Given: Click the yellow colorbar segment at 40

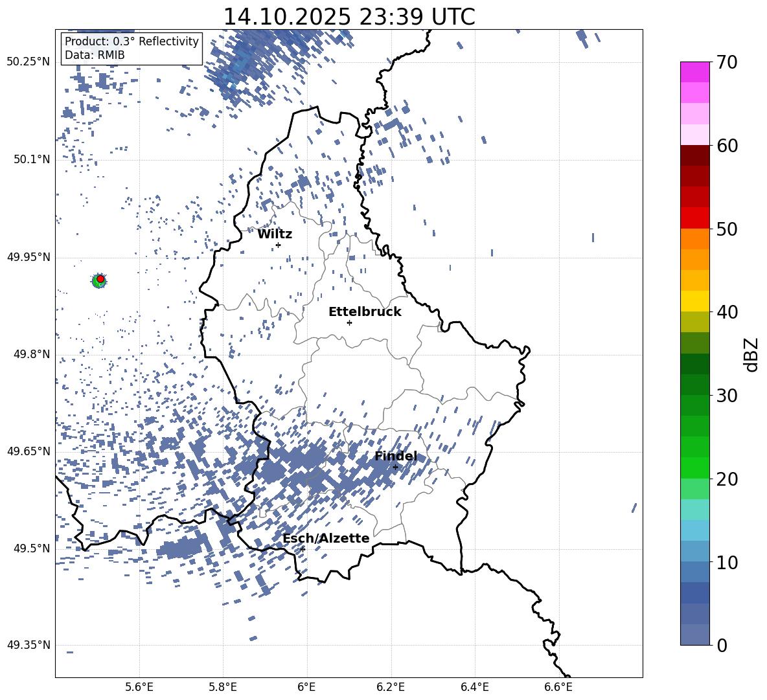Looking at the screenshot, I should [694, 302].
